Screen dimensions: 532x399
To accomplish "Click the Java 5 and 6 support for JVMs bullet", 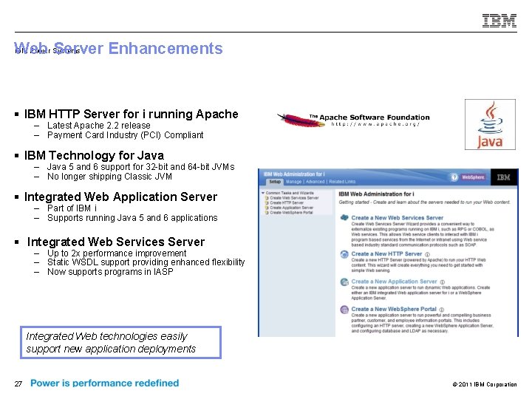I will pos(141,167).
